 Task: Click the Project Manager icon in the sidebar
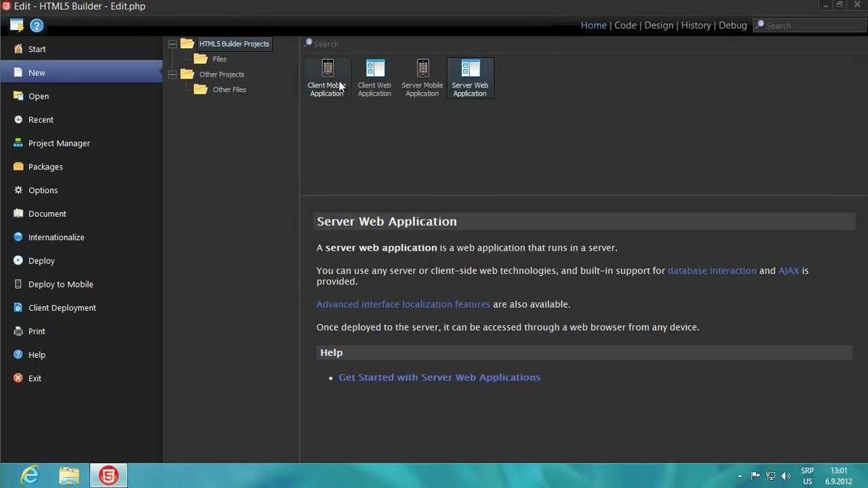[18, 143]
